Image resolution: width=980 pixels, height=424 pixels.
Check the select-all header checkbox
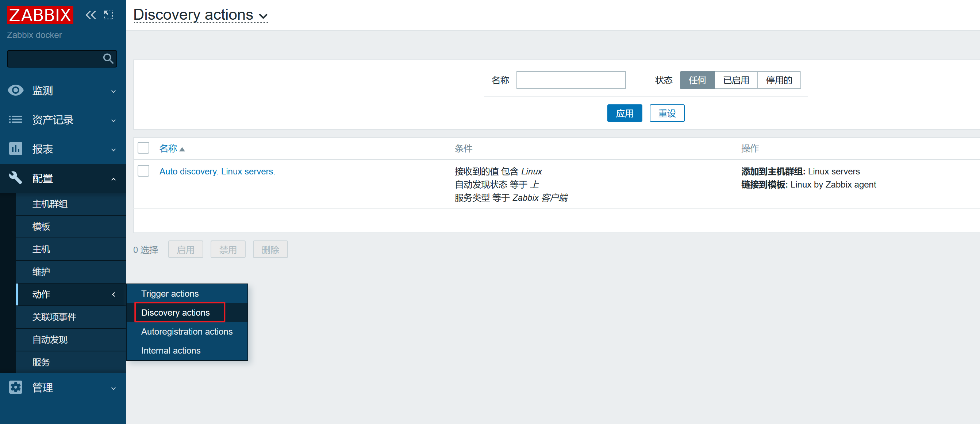[143, 148]
